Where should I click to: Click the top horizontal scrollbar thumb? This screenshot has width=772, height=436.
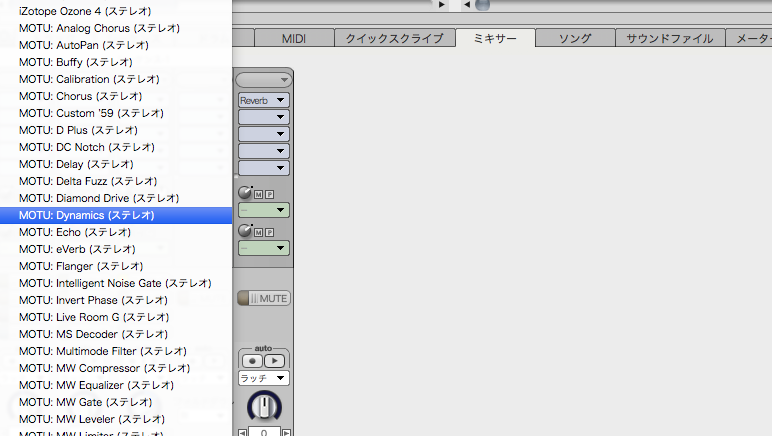point(482,4)
